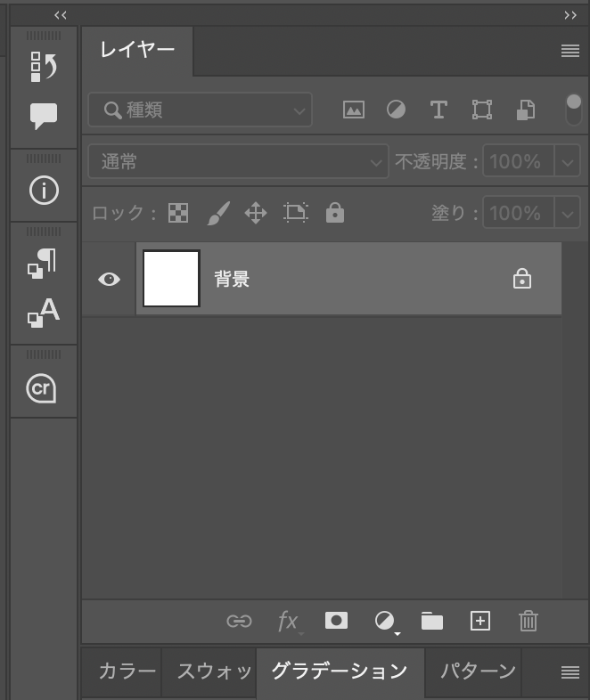Click the 塗り fill value field

pos(517,214)
